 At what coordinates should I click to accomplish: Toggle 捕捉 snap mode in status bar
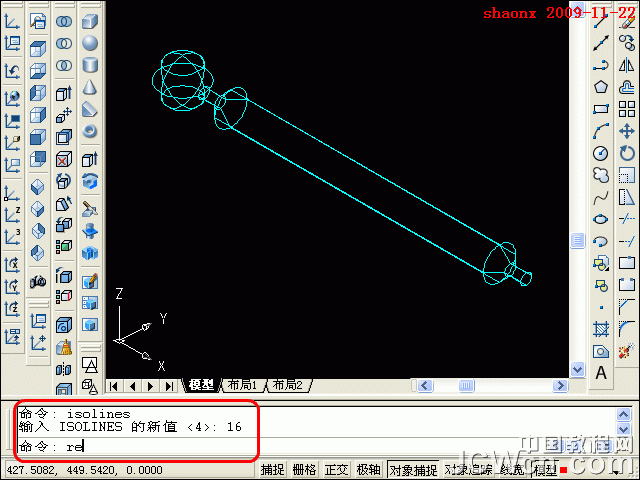tap(272, 470)
